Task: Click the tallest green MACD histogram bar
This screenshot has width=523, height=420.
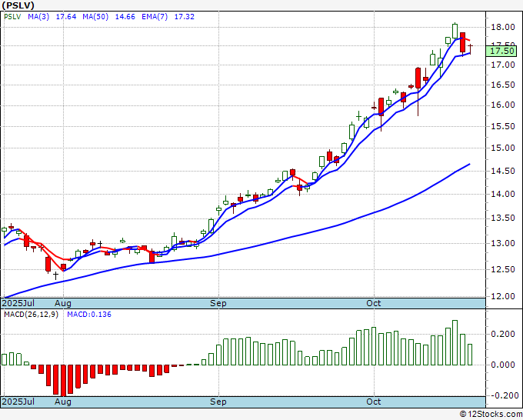Action: click(x=455, y=342)
